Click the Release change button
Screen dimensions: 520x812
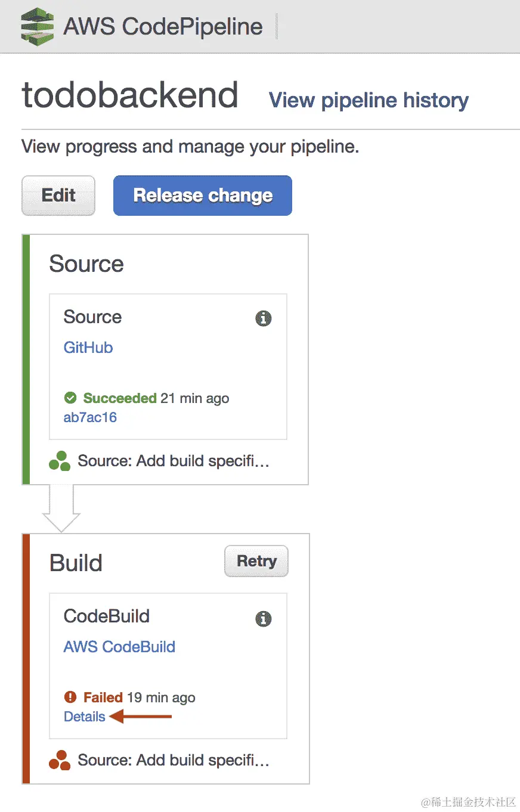[x=203, y=195]
